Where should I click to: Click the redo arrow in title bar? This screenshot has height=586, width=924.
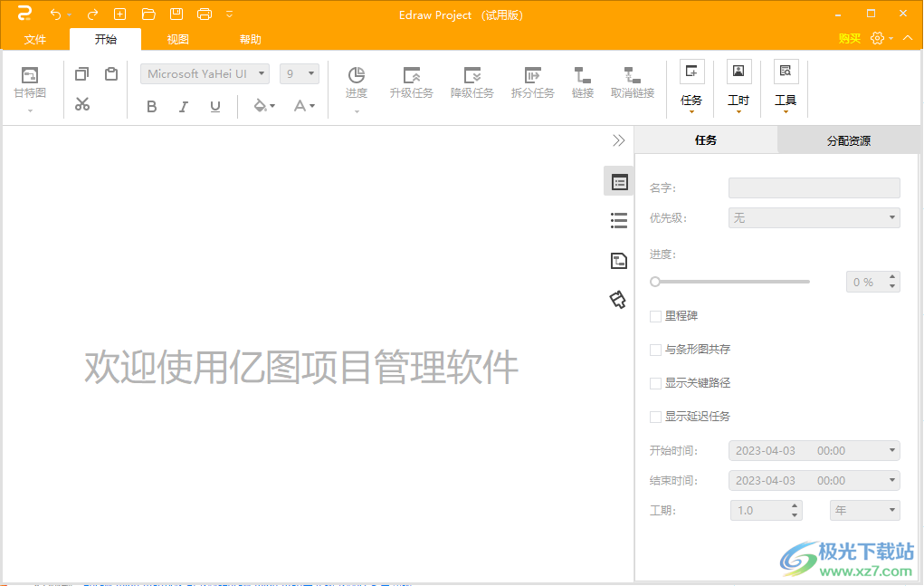pos(92,14)
